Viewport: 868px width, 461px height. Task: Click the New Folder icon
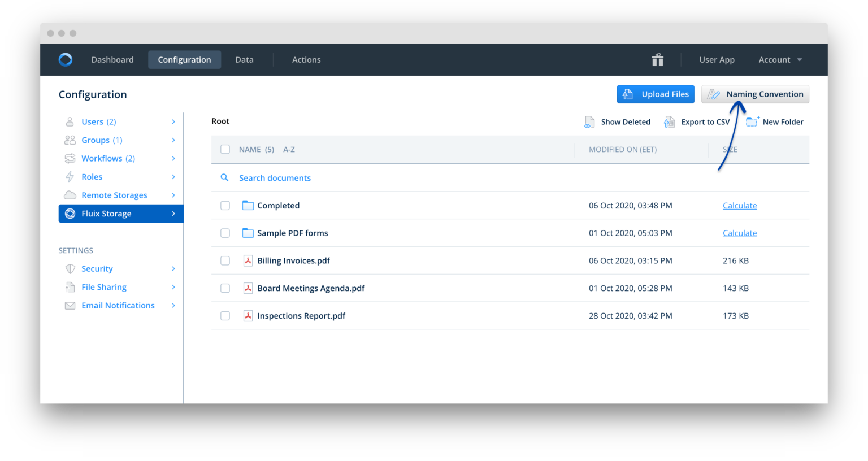coord(752,121)
